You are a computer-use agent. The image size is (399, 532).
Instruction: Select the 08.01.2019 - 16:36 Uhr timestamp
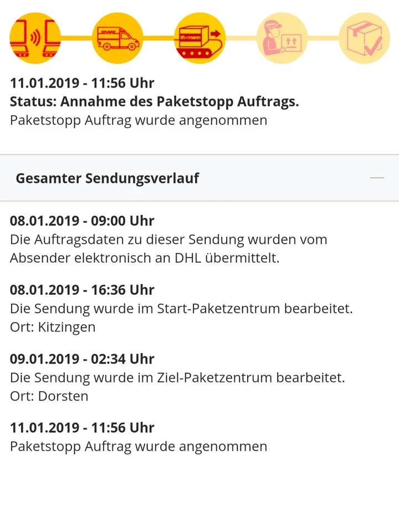click(82, 290)
